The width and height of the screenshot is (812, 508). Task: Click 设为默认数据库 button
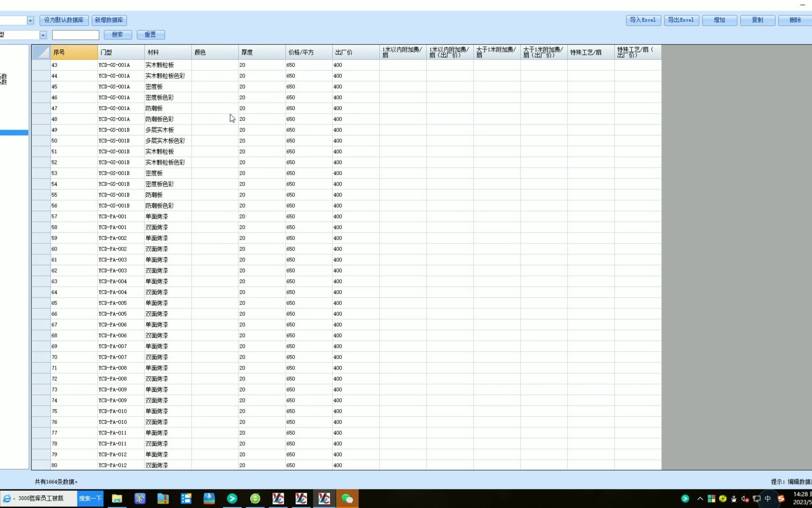(64, 20)
